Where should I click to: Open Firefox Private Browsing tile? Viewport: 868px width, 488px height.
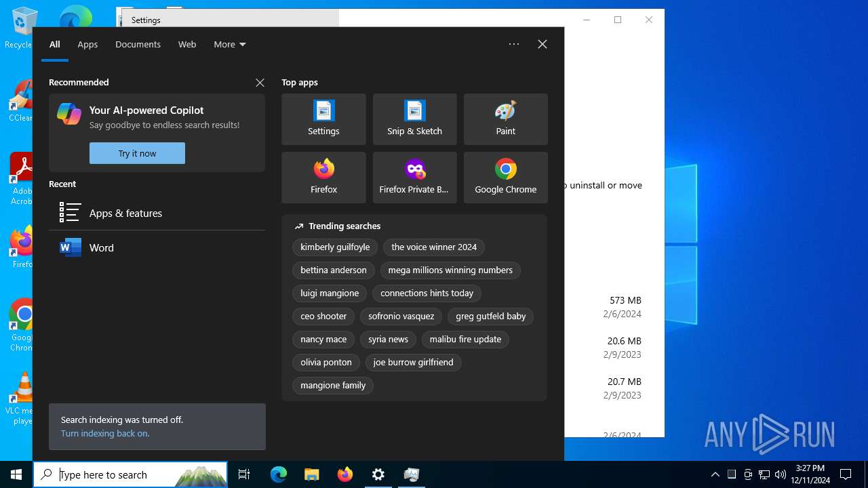tap(414, 178)
